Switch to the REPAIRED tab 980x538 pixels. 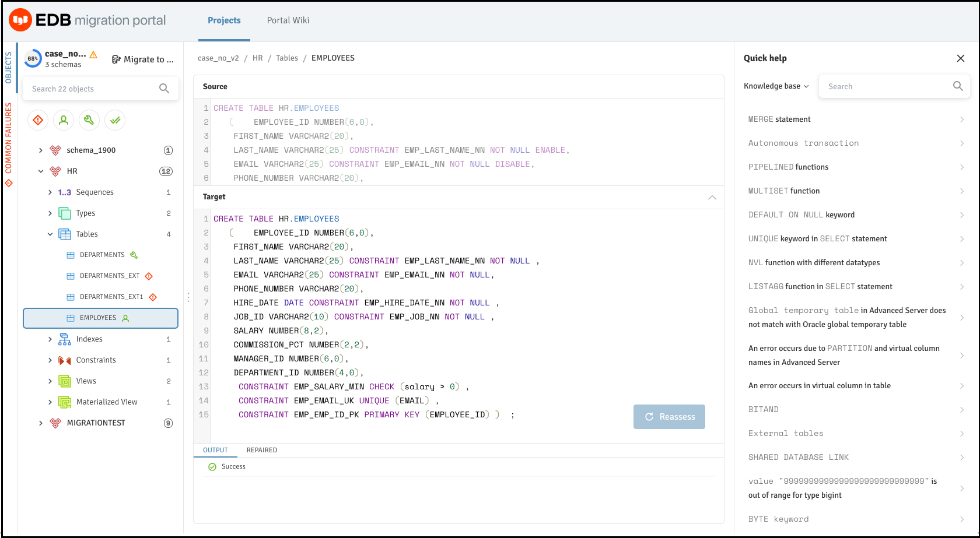coord(262,450)
